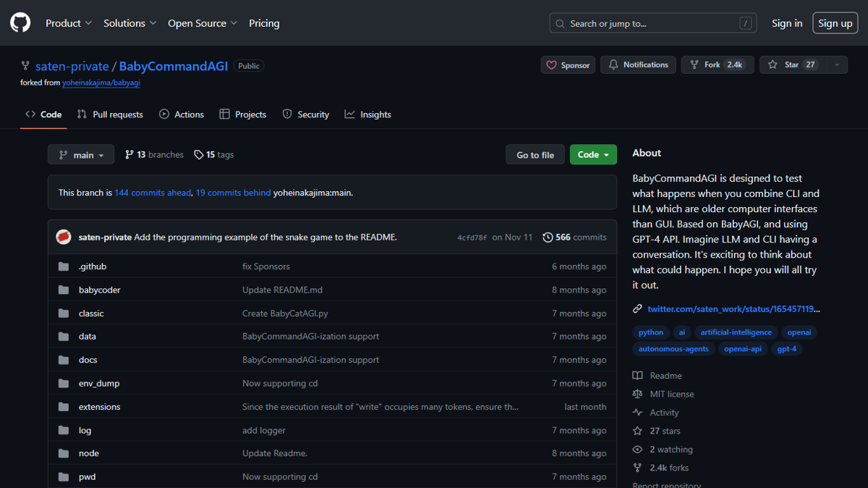Click the search magnifier icon

pos(560,24)
